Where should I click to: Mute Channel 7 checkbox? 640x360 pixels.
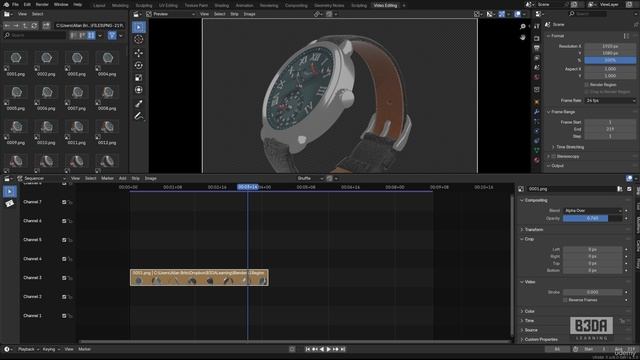(x=64, y=202)
